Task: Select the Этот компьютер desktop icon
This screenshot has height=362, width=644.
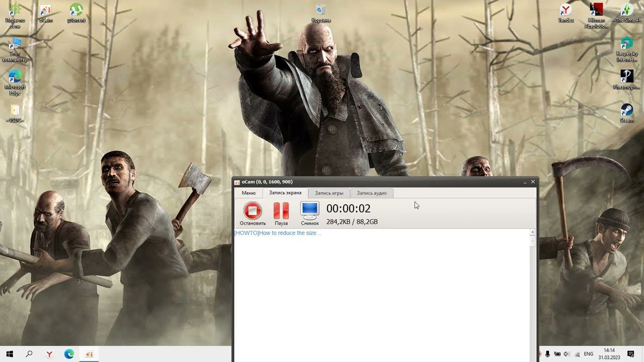Action: click(15, 49)
